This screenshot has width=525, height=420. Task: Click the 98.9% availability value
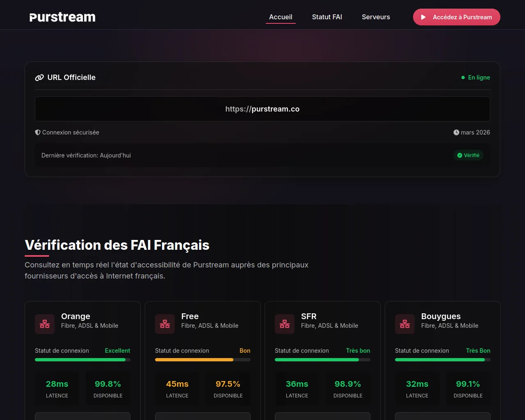click(x=348, y=384)
